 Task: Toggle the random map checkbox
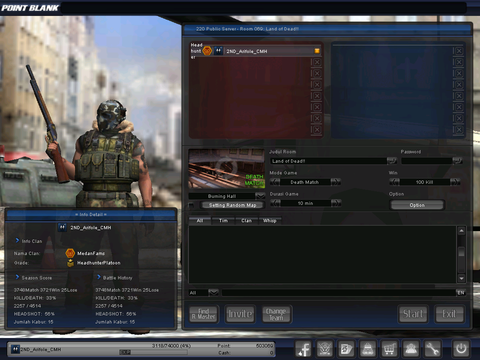point(191,205)
